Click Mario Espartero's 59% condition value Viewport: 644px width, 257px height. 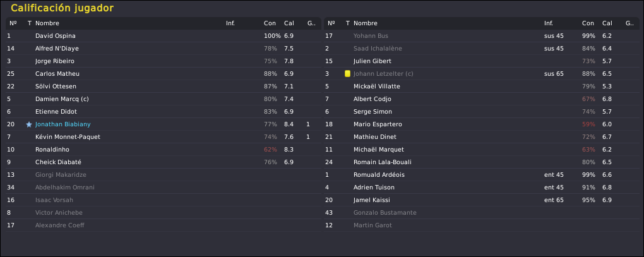coord(588,124)
